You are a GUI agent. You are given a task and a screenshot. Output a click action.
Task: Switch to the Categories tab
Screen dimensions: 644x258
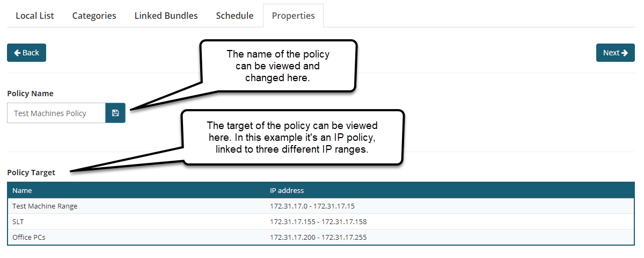tap(94, 16)
